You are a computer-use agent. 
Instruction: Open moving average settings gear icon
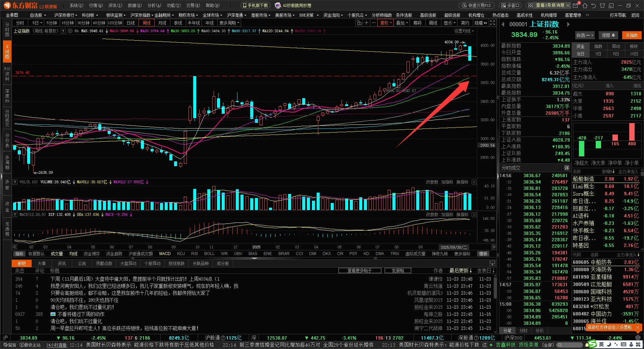(x=70, y=31)
